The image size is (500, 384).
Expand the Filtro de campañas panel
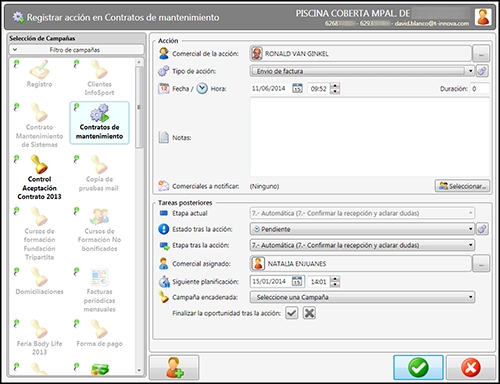(x=77, y=50)
